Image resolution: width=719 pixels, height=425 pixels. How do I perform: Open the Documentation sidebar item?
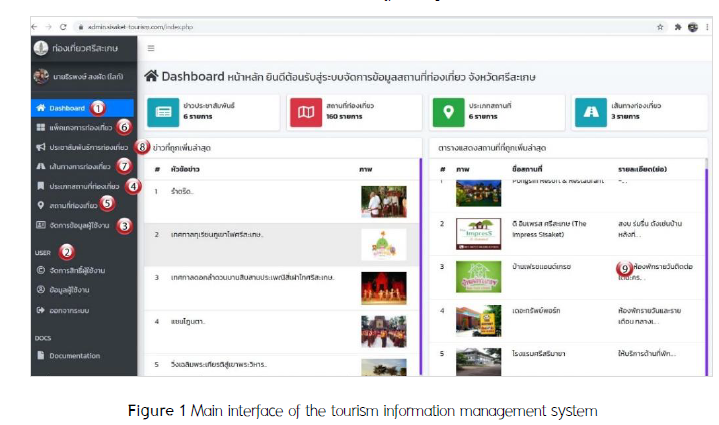click(74, 355)
